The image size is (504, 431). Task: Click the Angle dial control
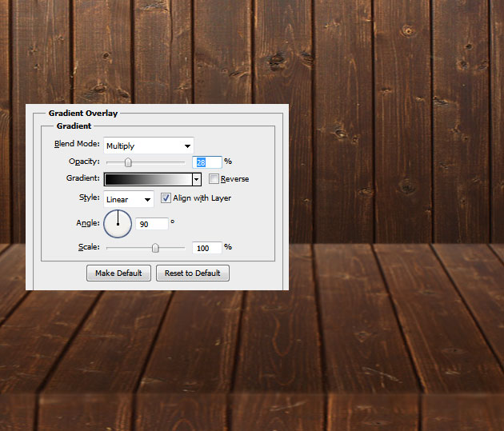click(118, 224)
